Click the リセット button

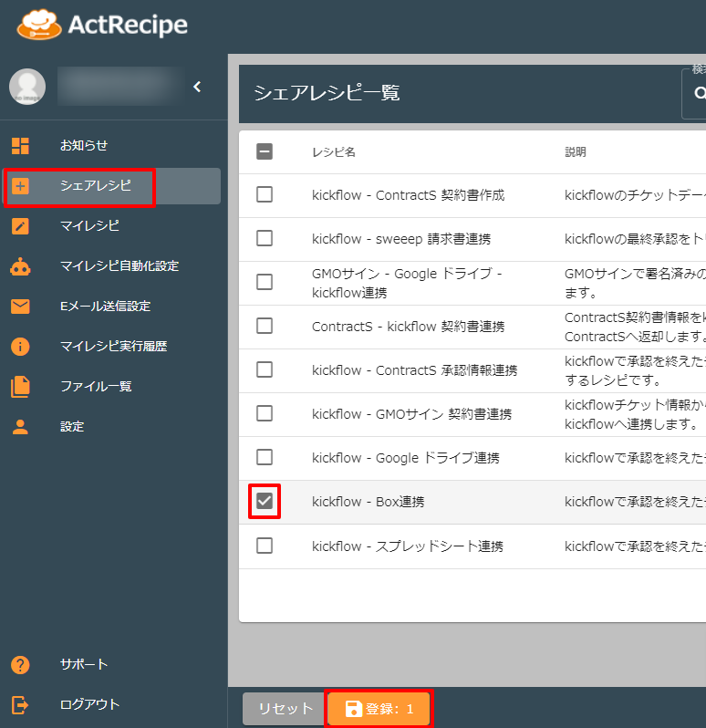285,709
